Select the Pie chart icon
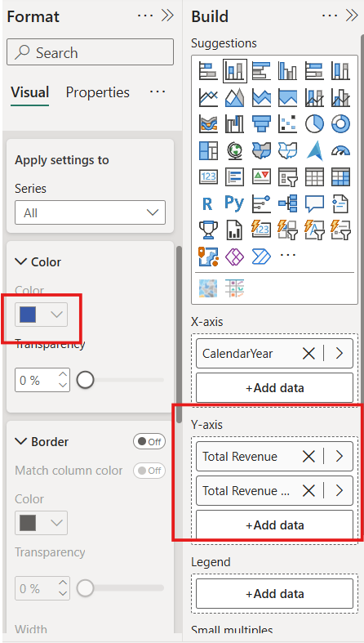This screenshot has width=364, height=643. (314, 123)
